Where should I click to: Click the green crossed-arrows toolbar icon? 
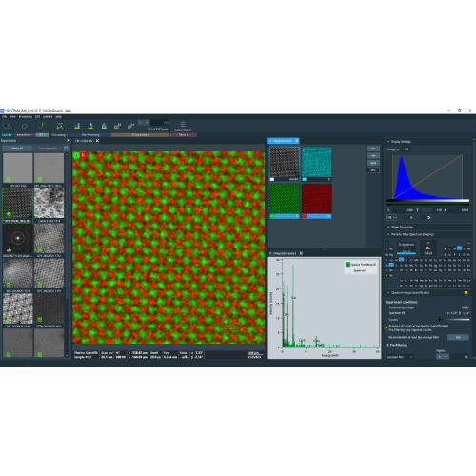(x=60, y=126)
